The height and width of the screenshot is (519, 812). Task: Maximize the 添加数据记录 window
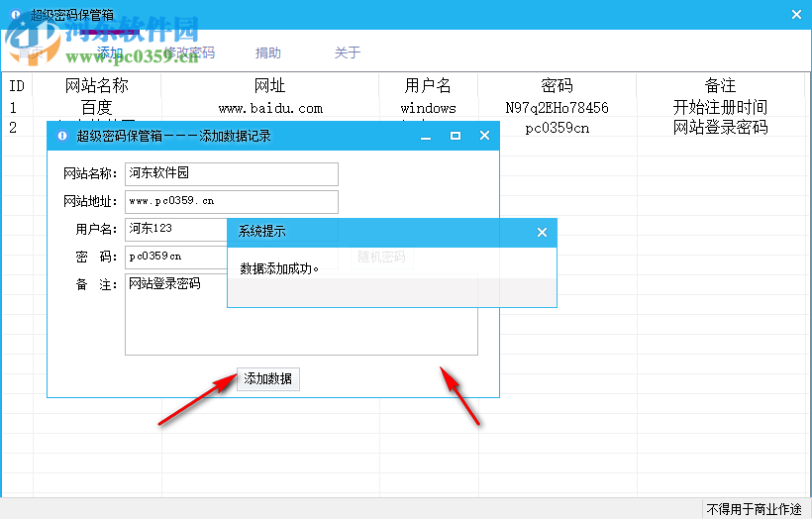coord(456,136)
